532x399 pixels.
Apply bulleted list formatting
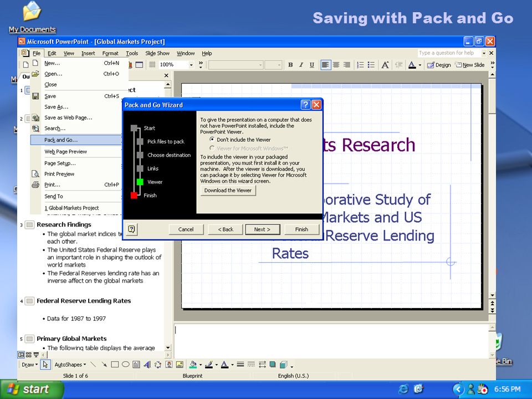(371, 65)
